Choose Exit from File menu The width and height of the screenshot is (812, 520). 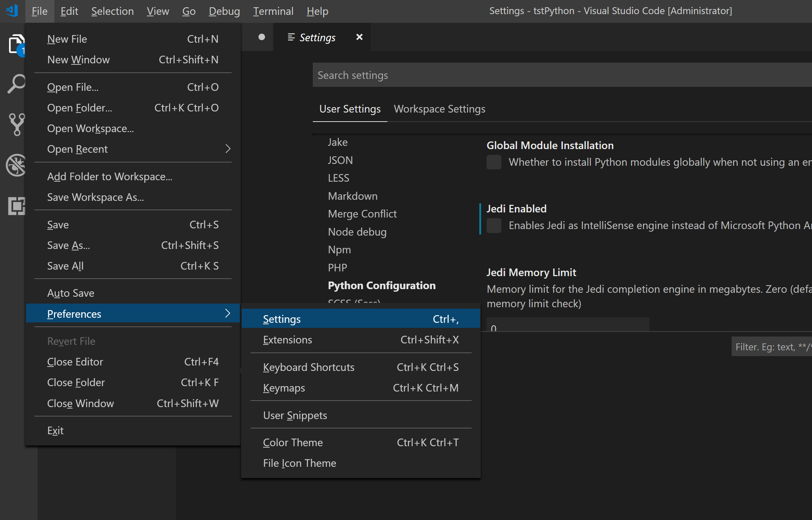[x=133, y=431]
